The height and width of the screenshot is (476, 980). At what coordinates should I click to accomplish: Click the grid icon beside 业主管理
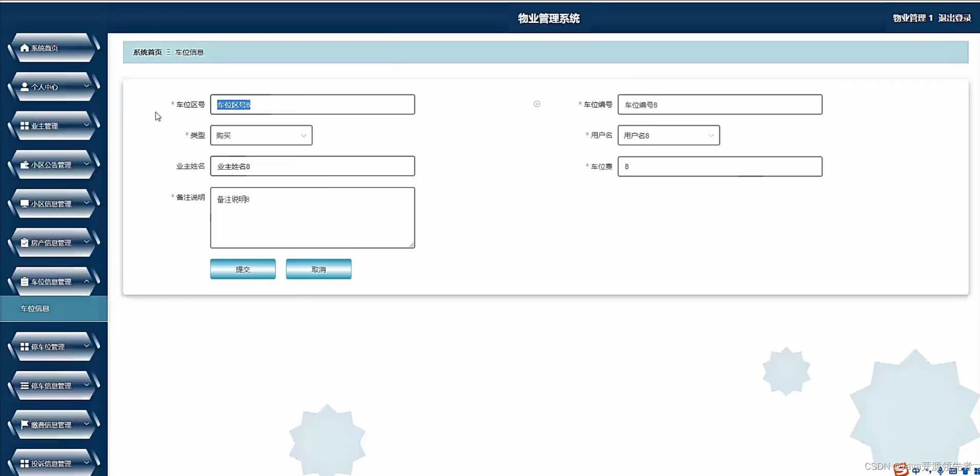[x=24, y=126]
